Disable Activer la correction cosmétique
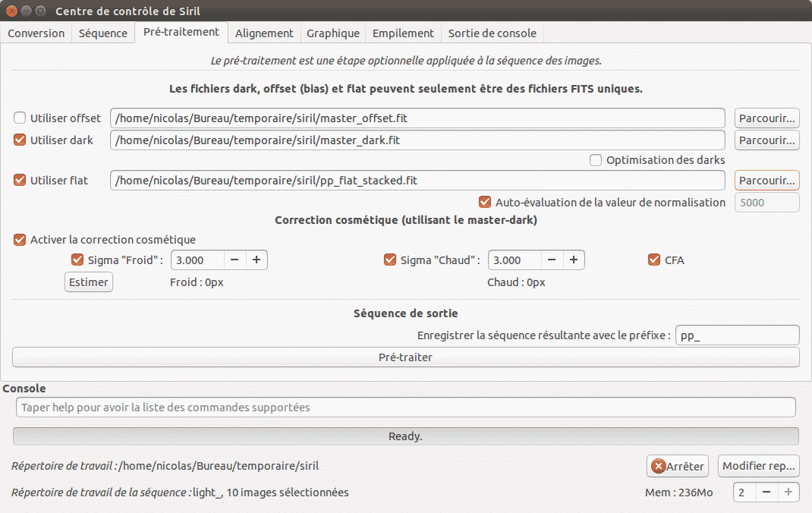The height and width of the screenshot is (513, 812). pyautogui.click(x=20, y=240)
